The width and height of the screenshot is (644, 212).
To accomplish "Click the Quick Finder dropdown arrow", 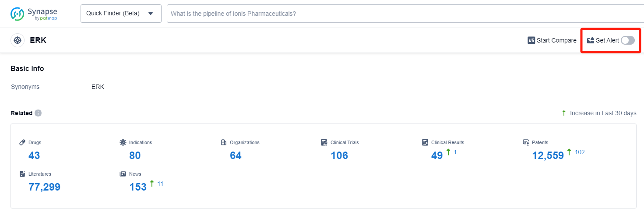I will coord(151,14).
